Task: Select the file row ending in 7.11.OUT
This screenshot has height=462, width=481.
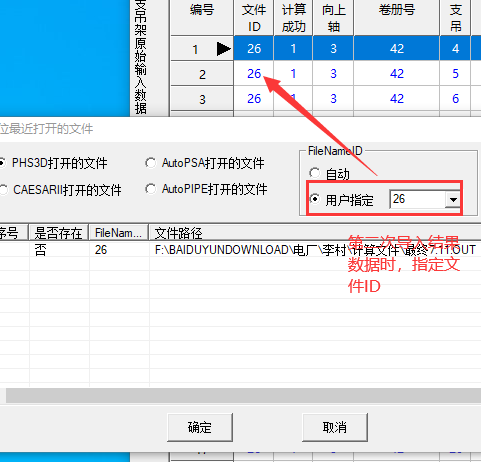Action: click(240, 250)
